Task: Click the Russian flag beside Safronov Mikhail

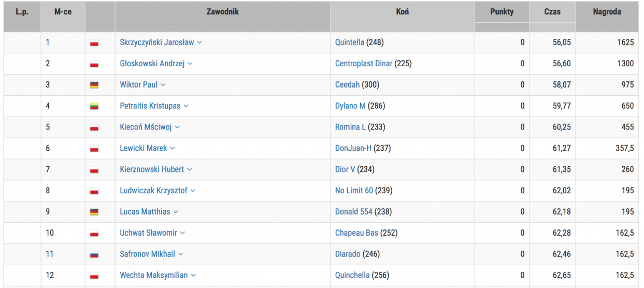Action: (94, 254)
